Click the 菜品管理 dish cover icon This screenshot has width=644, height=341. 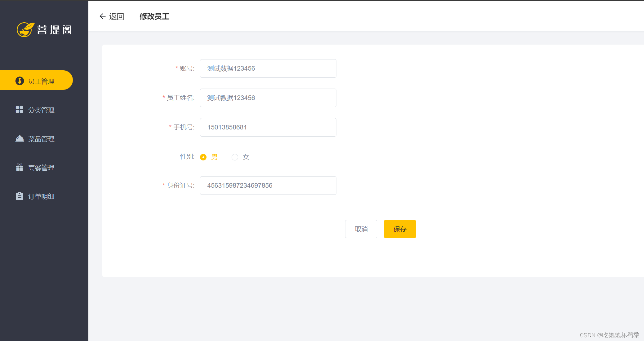[x=19, y=138]
